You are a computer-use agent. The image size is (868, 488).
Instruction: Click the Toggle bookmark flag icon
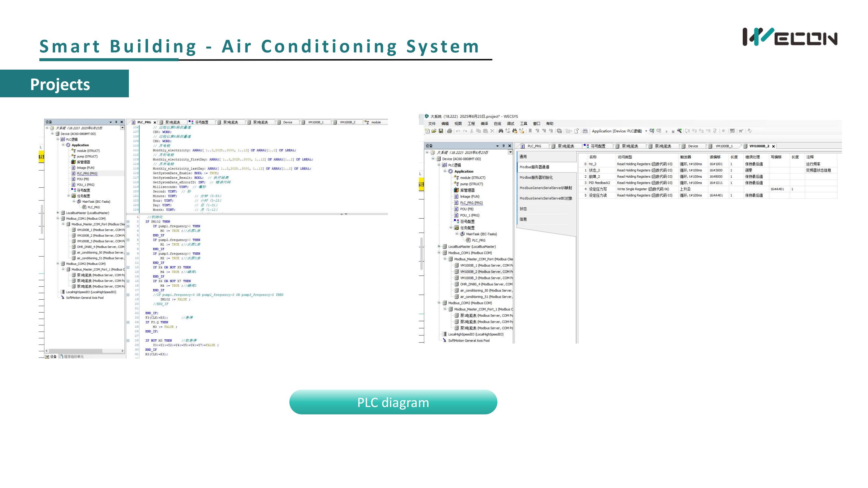click(530, 131)
